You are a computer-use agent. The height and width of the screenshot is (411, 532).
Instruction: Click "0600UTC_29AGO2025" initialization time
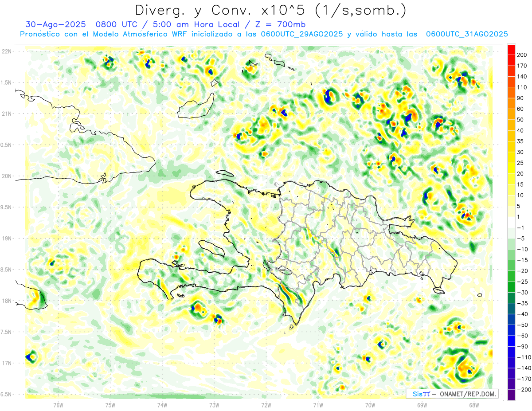(x=302, y=34)
